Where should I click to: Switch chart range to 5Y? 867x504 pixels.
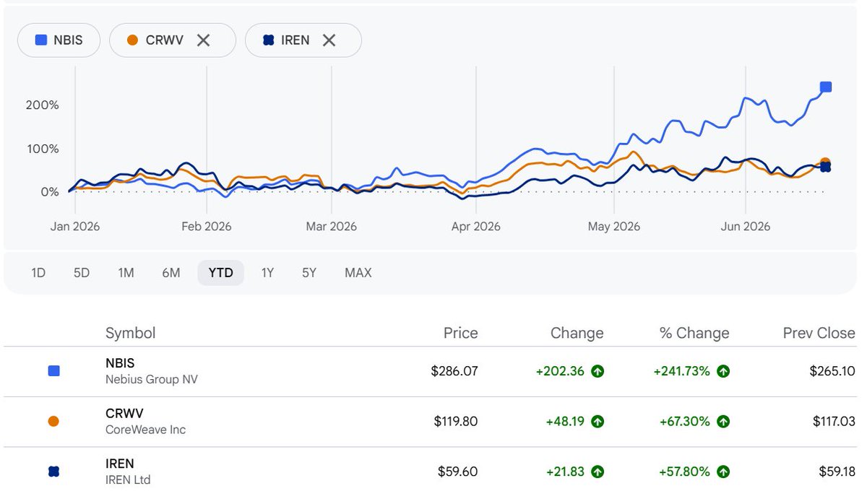pyautogui.click(x=309, y=273)
